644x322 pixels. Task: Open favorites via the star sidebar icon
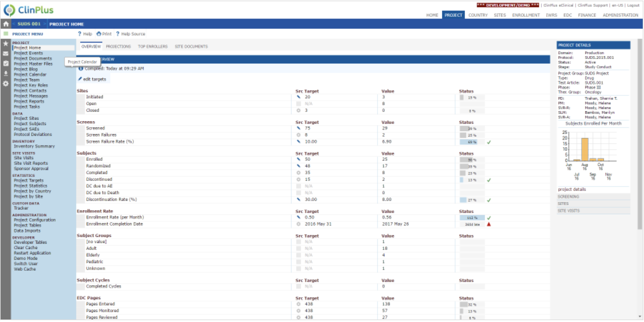tap(6, 44)
